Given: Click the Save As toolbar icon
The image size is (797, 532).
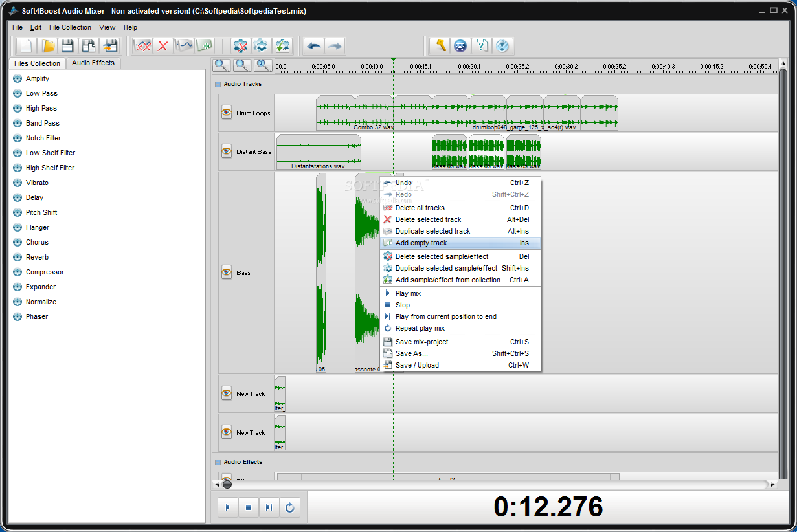Looking at the screenshot, I should click(88, 46).
